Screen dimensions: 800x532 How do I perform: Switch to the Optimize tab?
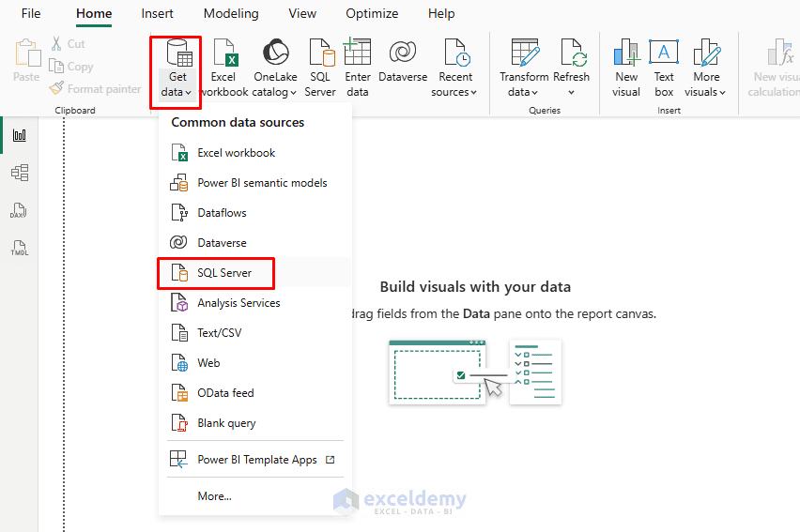(372, 14)
